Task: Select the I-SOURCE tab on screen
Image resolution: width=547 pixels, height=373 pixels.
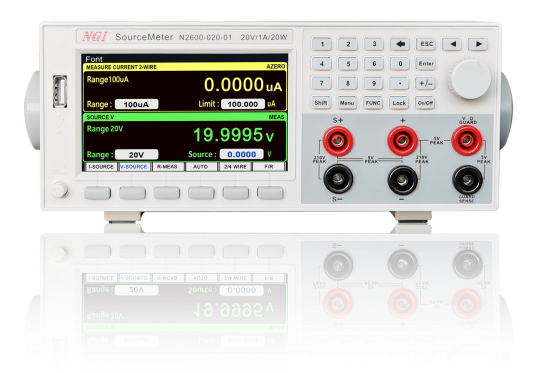Action: [101, 167]
